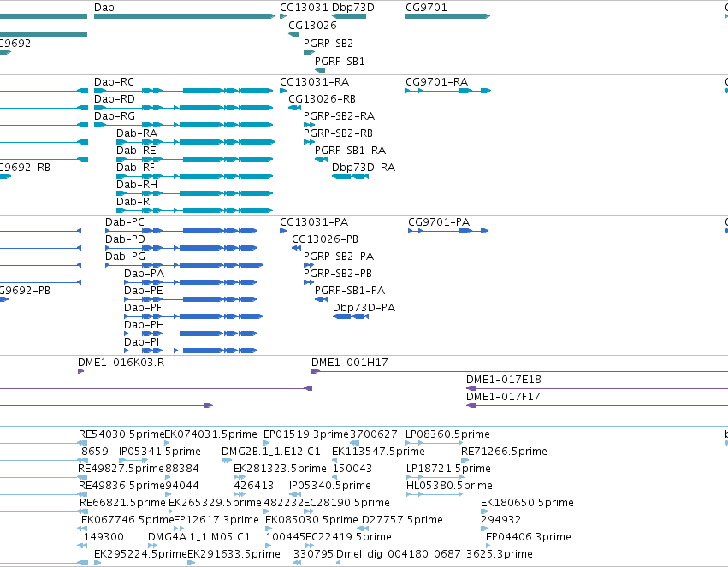728x567 pixels.
Task: Select transcript CG9701-RA
Action: (448, 91)
